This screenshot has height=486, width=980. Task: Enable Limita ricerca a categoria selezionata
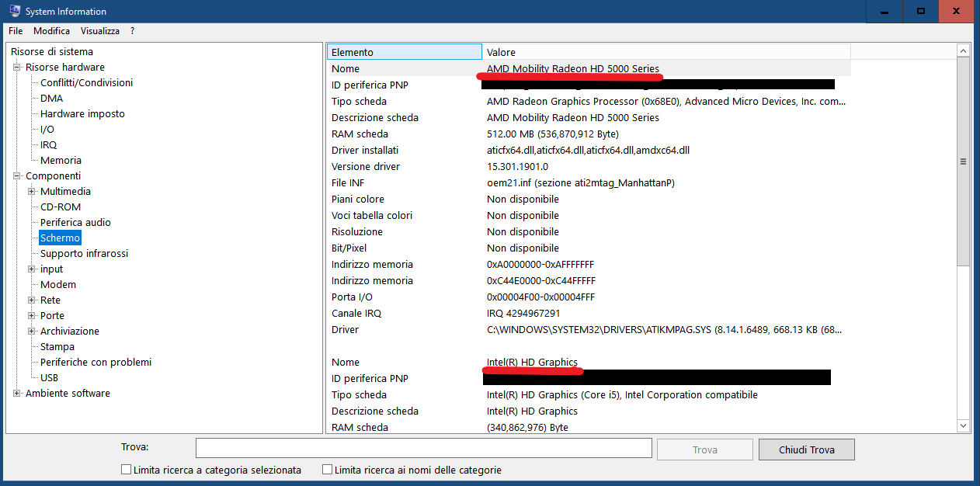[126, 470]
